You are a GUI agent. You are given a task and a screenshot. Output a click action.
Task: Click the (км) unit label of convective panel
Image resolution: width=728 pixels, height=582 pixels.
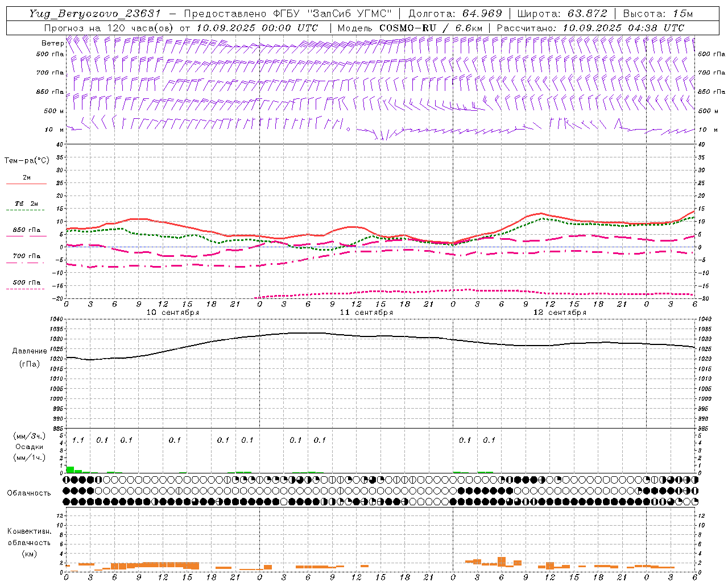pyautogui.click(x=30, y=554)
